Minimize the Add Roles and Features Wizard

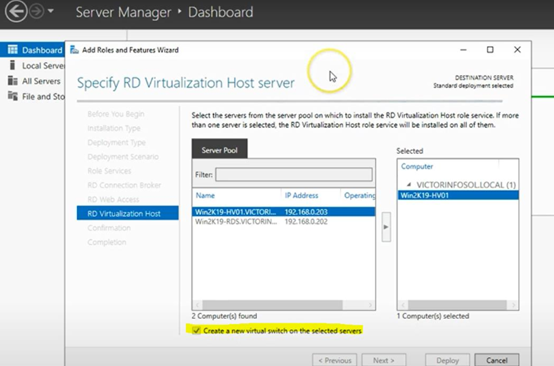pyautogui.click(x=464, y=50)
